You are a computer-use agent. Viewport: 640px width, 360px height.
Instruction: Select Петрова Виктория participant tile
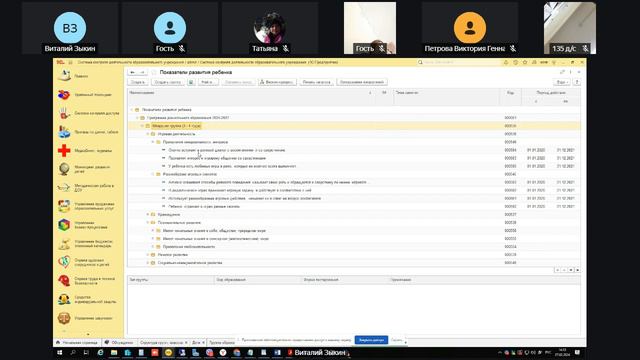(470, 28)
